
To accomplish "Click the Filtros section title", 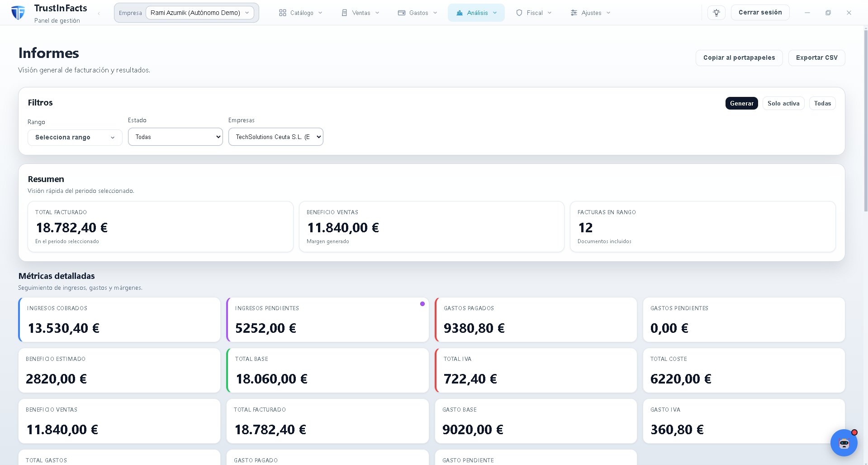I will (40, 103).
